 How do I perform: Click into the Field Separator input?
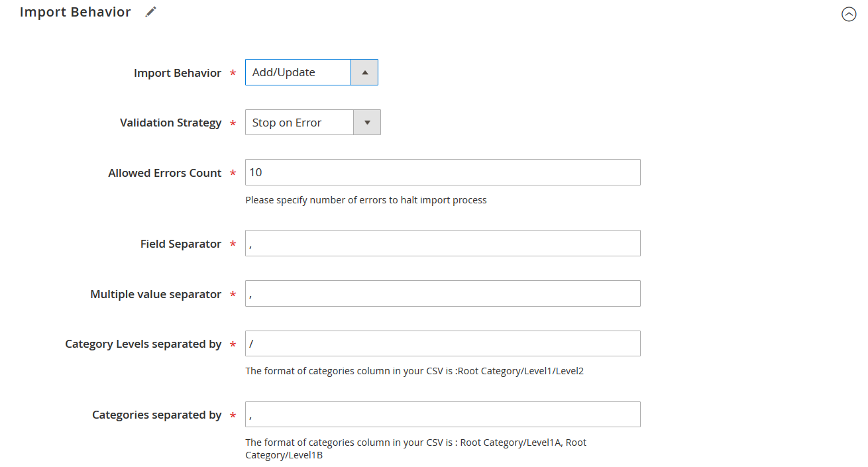point(443,243)
